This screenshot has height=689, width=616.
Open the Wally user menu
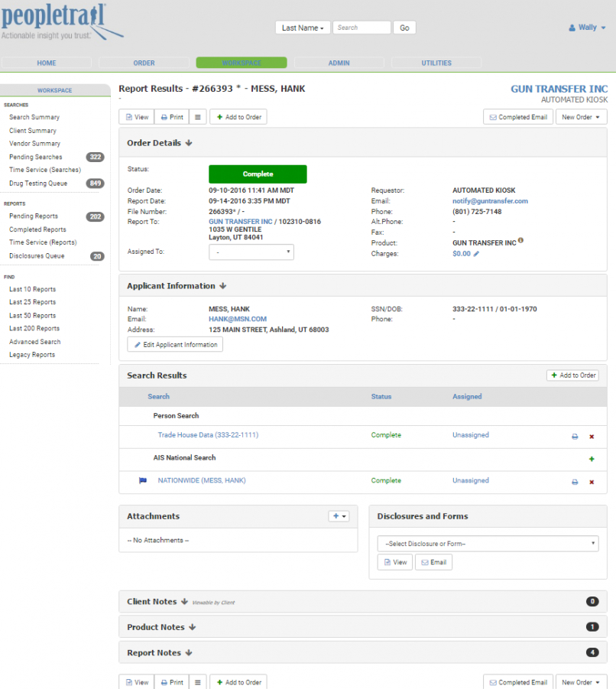(588, 28)
